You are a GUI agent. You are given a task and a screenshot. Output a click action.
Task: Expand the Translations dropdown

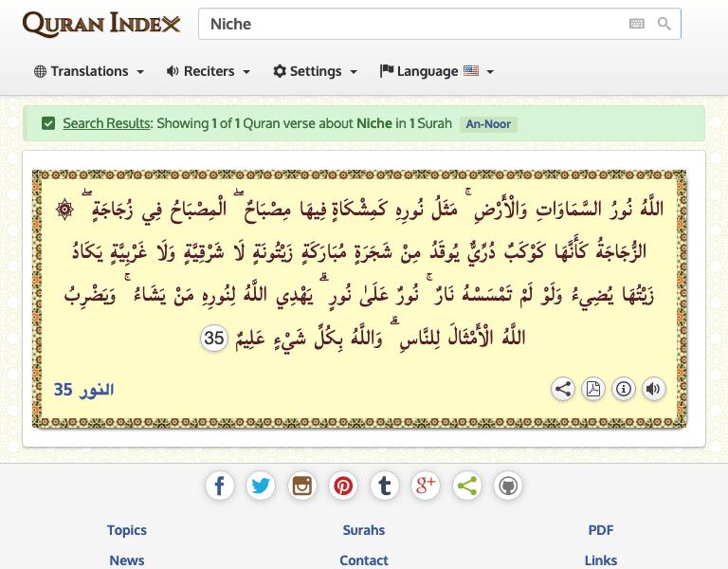(x=89, y=71)
